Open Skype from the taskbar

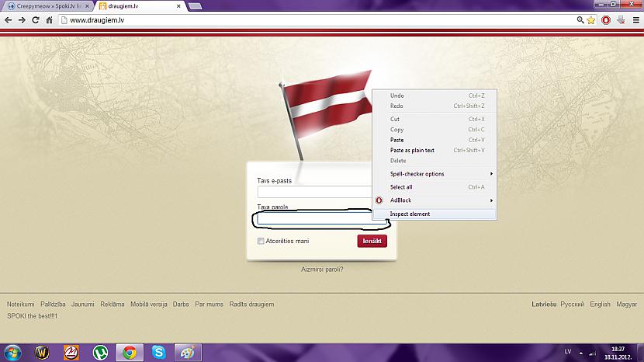tap(158, 353)
